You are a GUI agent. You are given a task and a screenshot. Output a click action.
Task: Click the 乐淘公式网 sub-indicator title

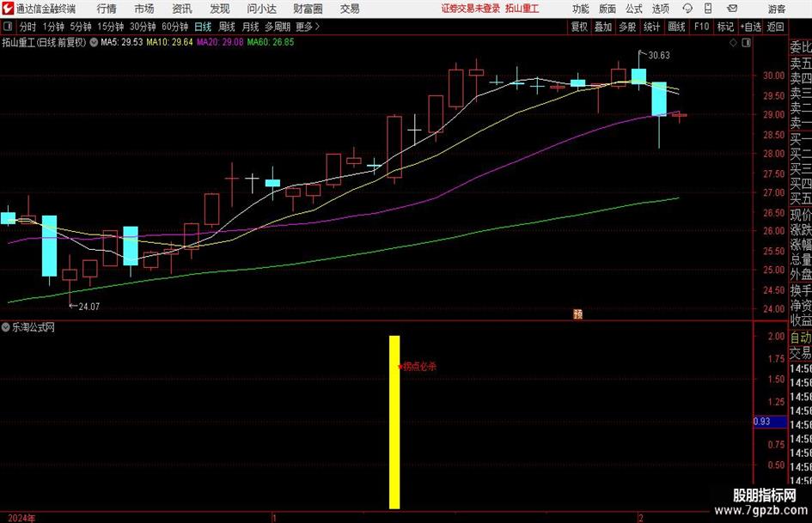pos(34,327)
